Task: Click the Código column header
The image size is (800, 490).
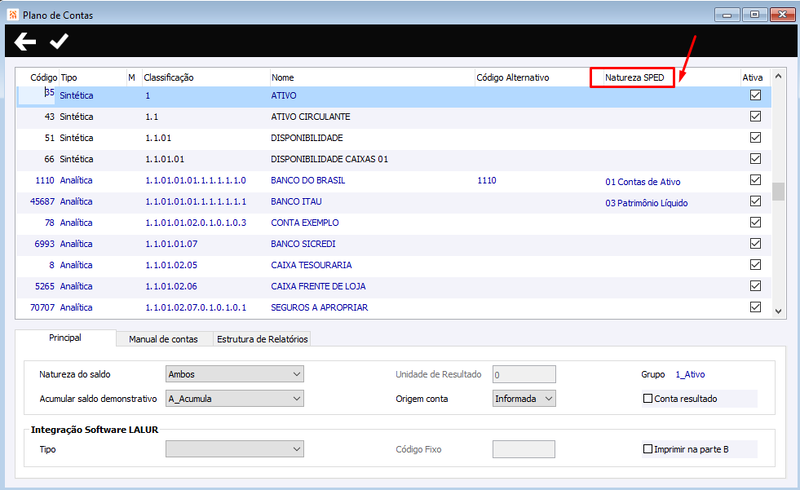Action: coord(43,78)
